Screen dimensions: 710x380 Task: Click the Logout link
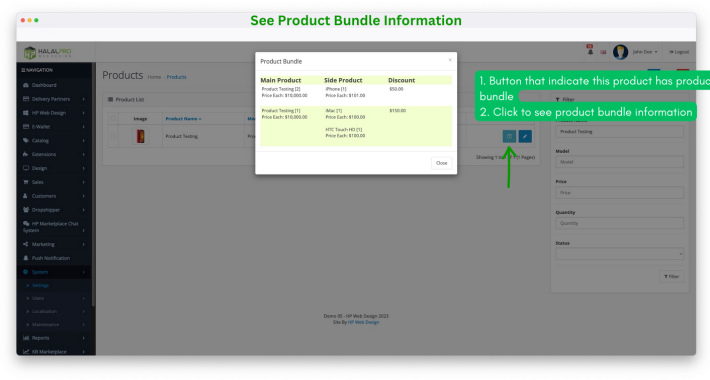pyautogui.click(x=679, y=52)
